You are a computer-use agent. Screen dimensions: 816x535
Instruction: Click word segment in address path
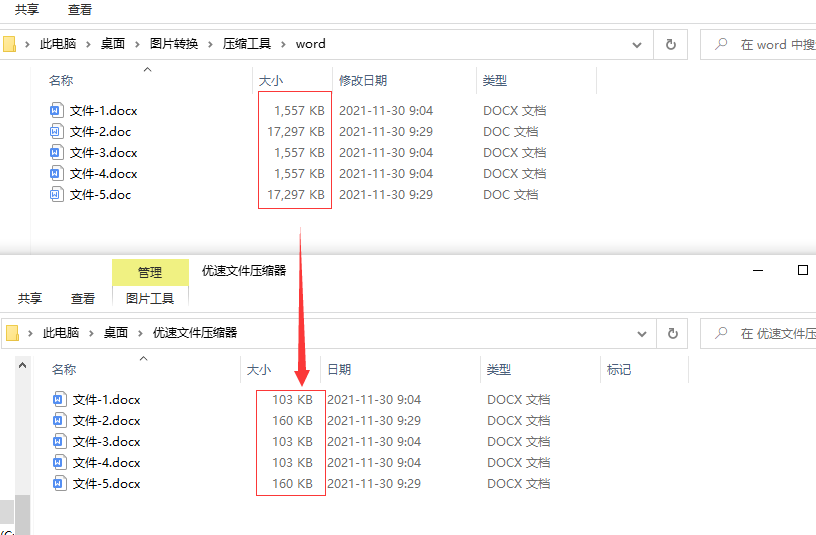click(x=311, y=44)
